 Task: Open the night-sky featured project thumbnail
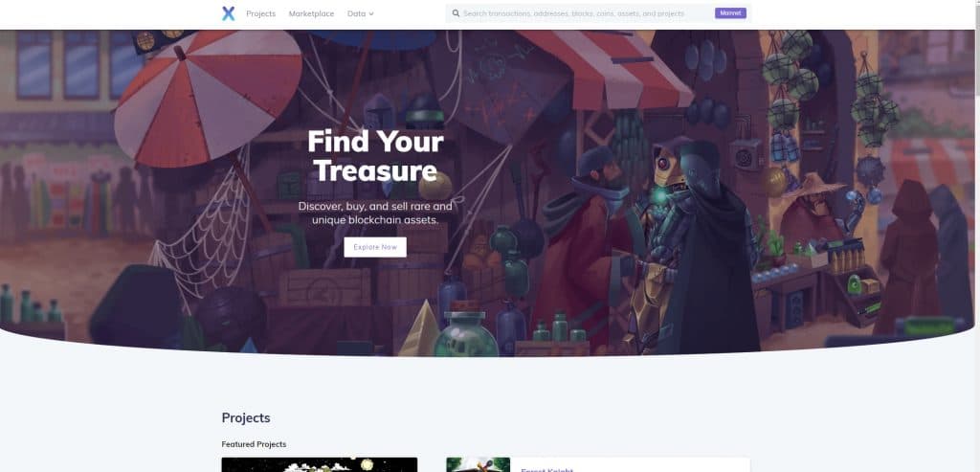(320, 464)
